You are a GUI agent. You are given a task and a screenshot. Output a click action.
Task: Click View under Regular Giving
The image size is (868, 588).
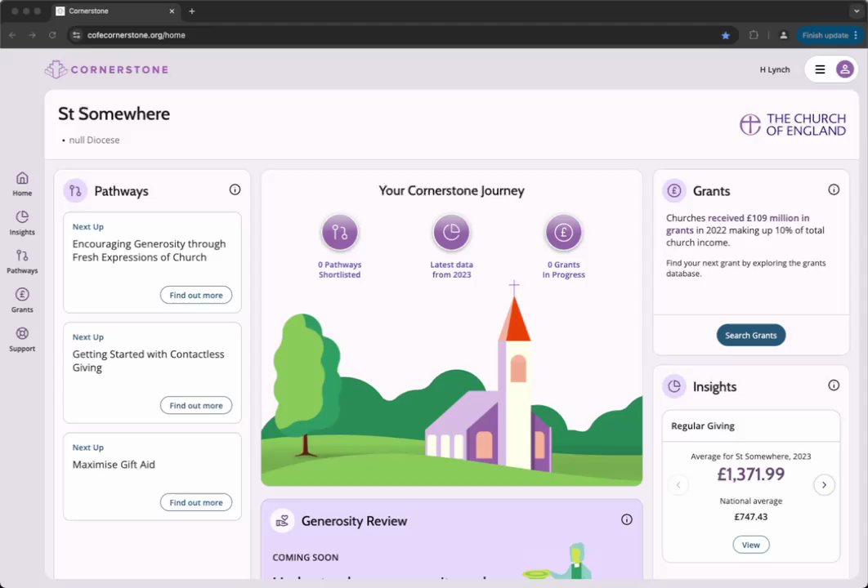(750, 545)
